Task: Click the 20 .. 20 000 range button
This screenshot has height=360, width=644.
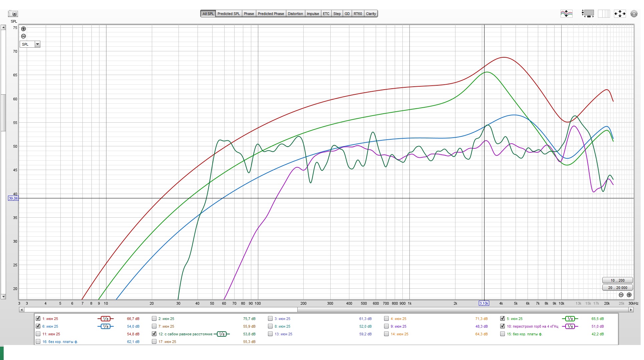Action: click(x=617, y=288)
